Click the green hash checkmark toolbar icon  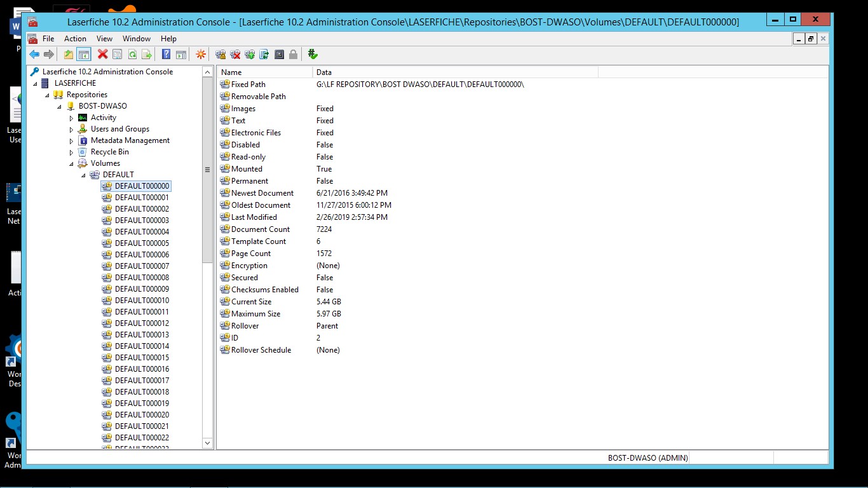[x=313, y=55]
